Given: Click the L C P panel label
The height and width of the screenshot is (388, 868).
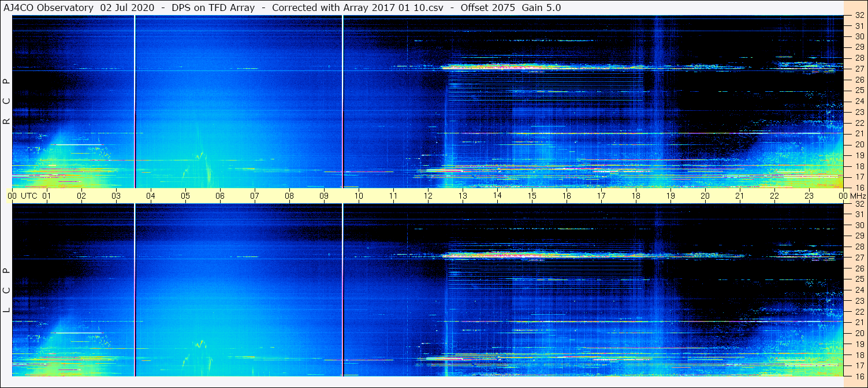Looking at the screenshot, I should point(6,290).
